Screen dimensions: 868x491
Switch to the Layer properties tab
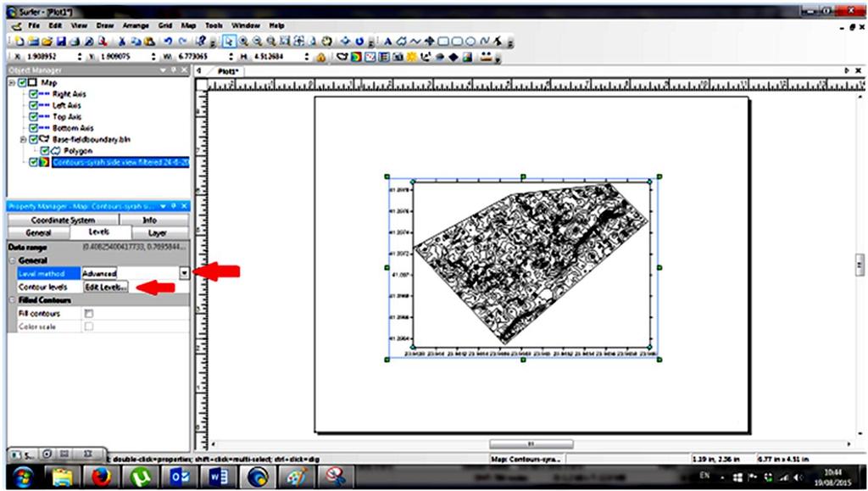[x=157, y=233]
